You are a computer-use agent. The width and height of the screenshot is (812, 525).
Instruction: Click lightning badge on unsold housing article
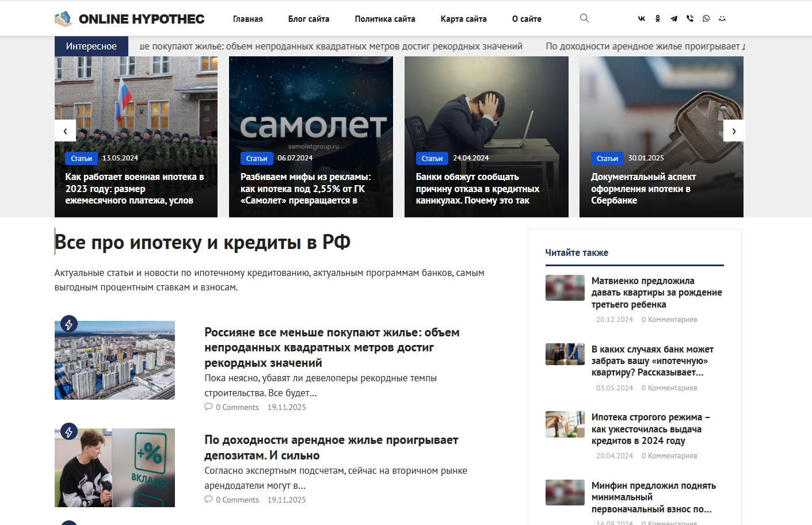pos(69,324)
